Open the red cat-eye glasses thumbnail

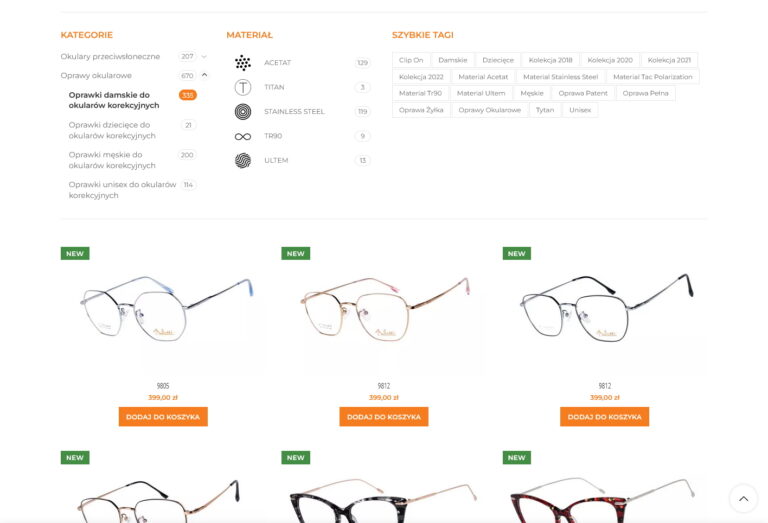pos(603,499)
